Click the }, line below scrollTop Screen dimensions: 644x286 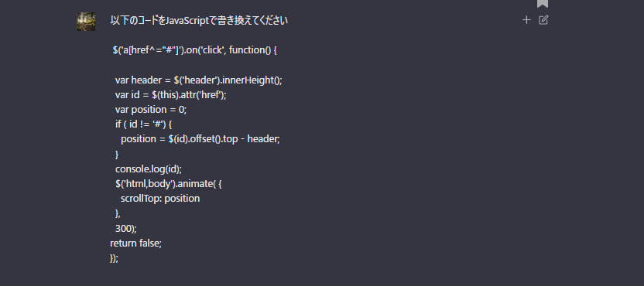pos(118,213)
